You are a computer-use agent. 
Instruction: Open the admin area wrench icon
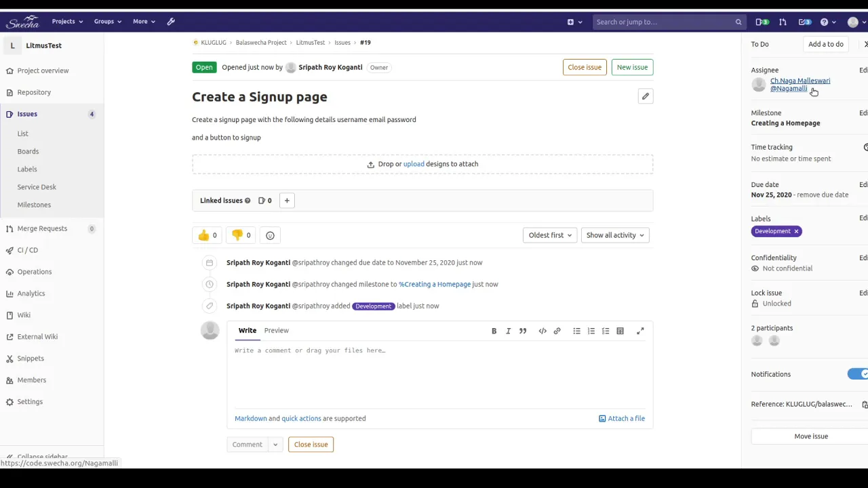[x=171, y=22]
